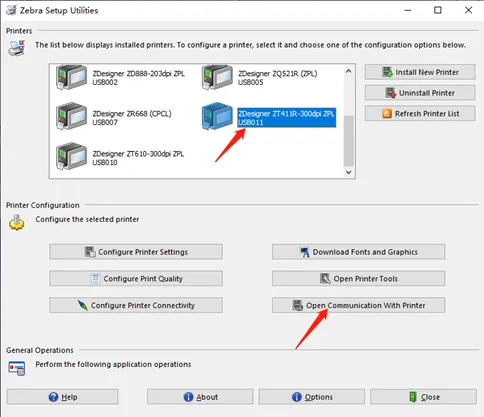Image resolution: width=484 pixels, height=417 pixels.
Task: Click the ZD888-203dpi printer icon
Action: [71, 77]
